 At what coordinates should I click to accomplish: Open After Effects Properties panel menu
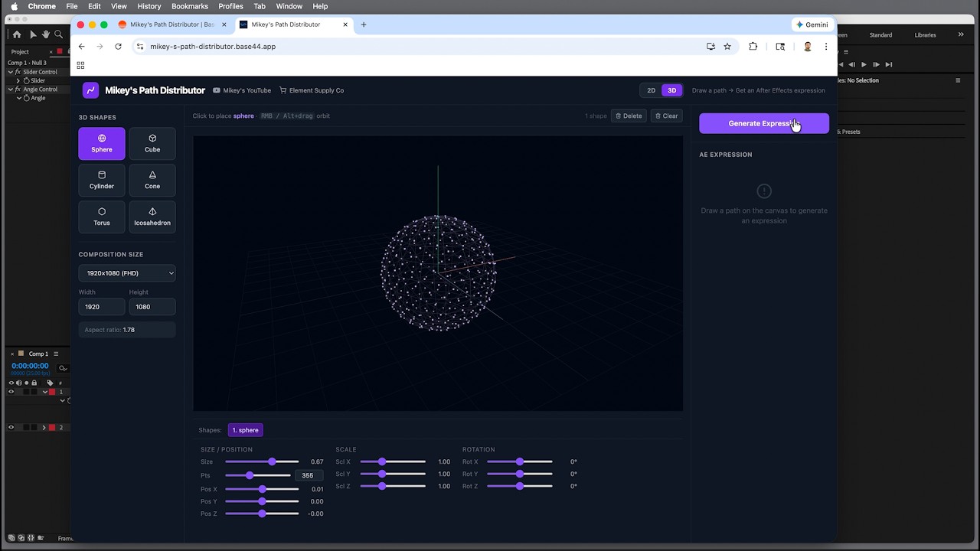(x=957, y=80)
